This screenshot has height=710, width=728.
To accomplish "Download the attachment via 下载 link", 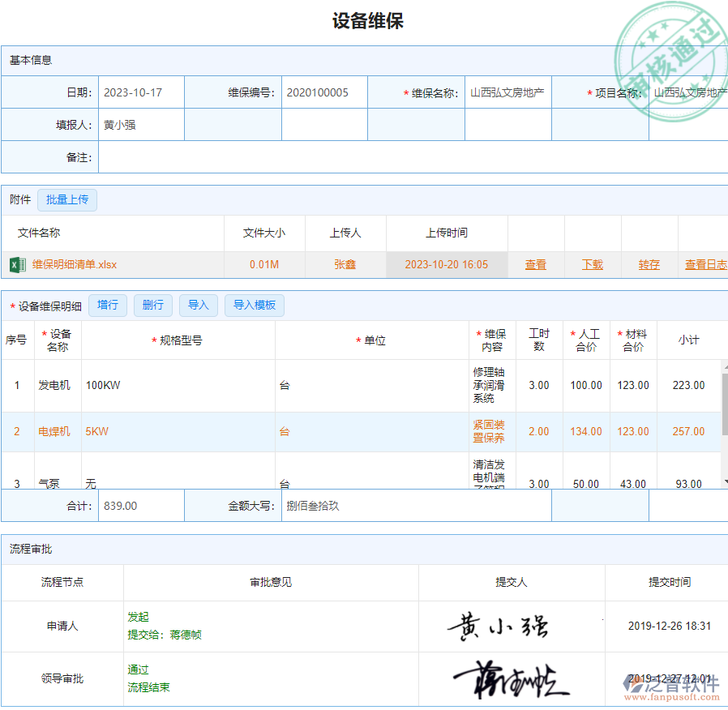I will (x=593, y=265).
